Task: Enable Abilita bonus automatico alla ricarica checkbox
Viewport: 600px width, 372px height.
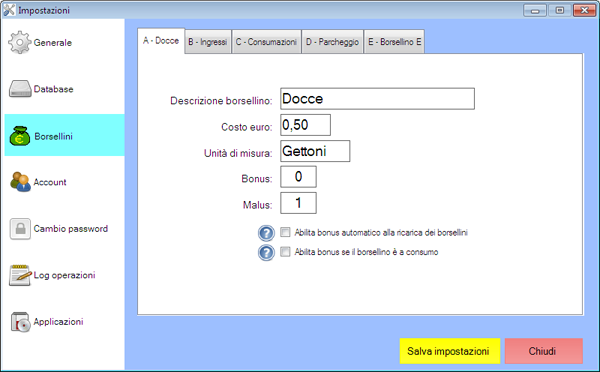Action: 285,232
